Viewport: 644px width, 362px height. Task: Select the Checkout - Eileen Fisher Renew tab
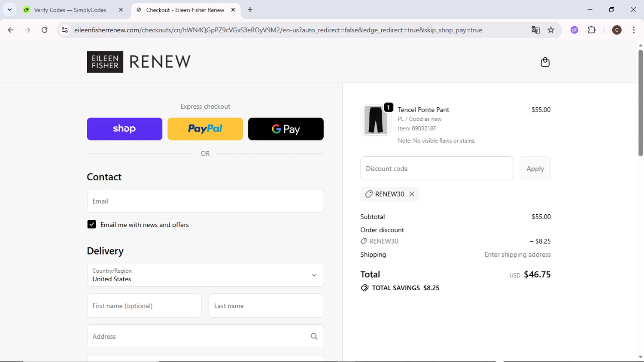tap(185, 10)
